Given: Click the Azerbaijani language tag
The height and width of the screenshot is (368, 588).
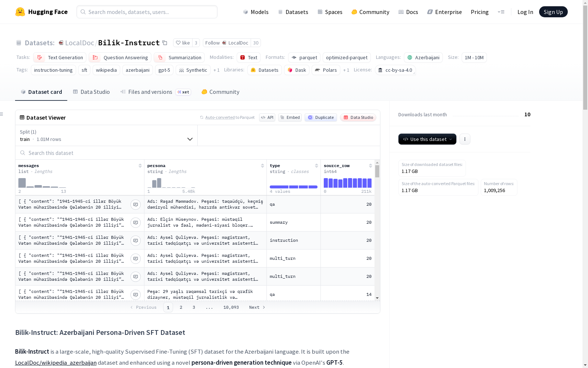Looking at the screenshot, I should coord(423,57).
